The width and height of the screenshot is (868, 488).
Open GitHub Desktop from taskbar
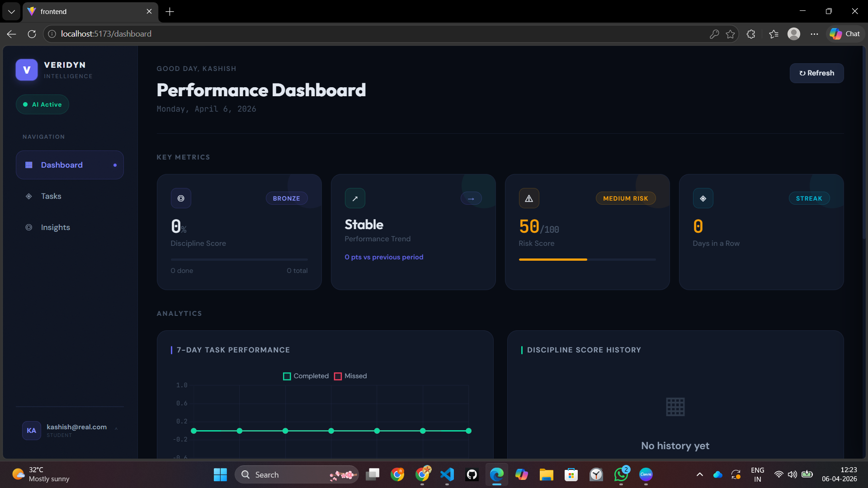pyautogui.click(x=472, y=474)
